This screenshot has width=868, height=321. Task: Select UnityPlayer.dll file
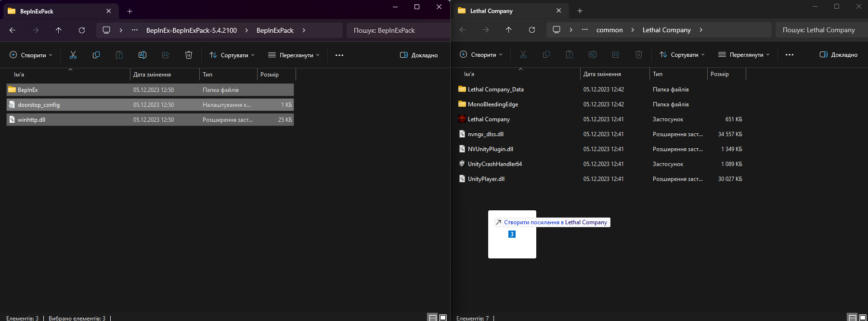click(600, 179)
